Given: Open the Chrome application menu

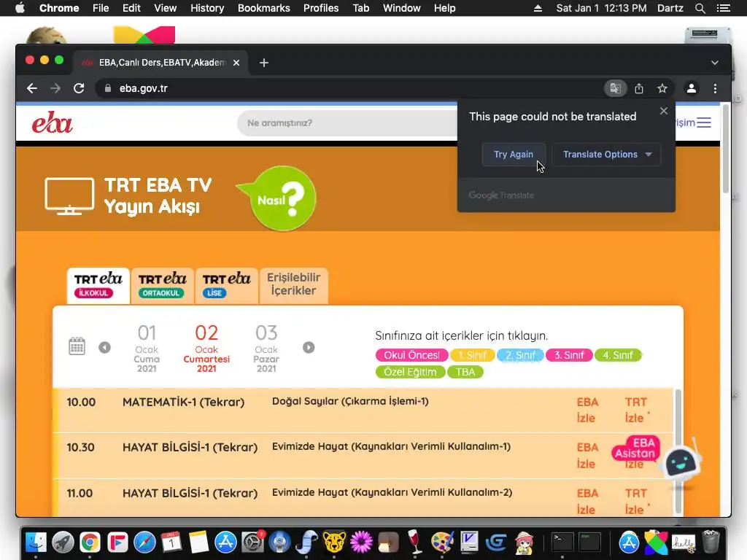Looking at the screenshot, I should (x=59, y=8).
